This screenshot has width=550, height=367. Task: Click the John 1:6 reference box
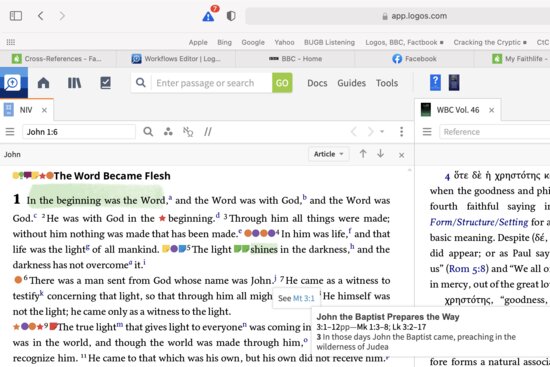pyautogui.click(x=79, y=132)
